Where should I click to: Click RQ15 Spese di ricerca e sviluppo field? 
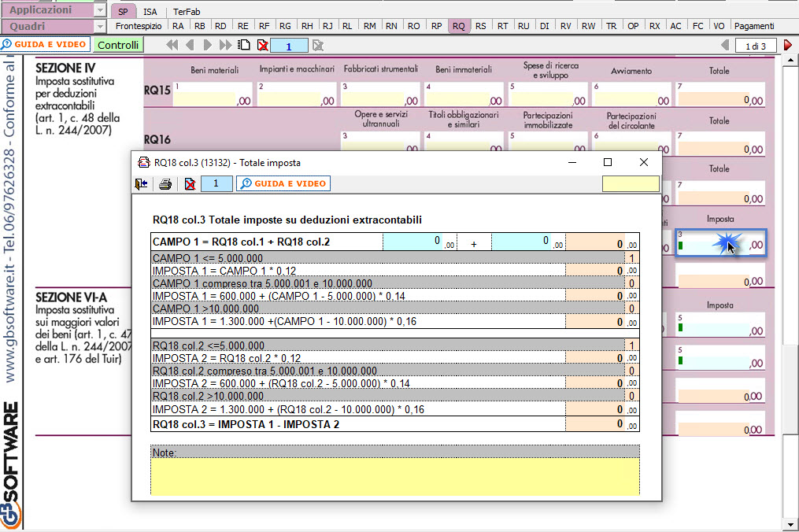click(548, 94)
